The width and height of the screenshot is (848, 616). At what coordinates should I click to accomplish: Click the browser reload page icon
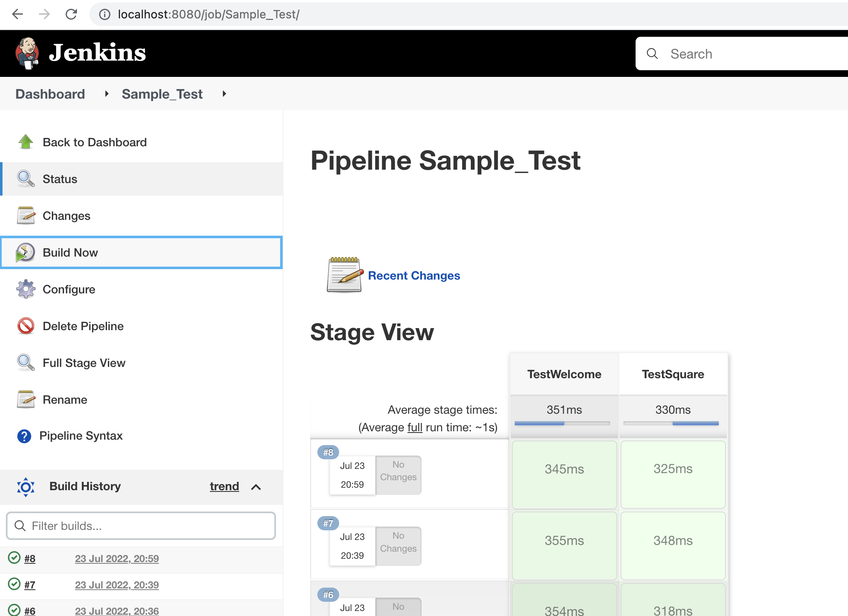(72, 14)
